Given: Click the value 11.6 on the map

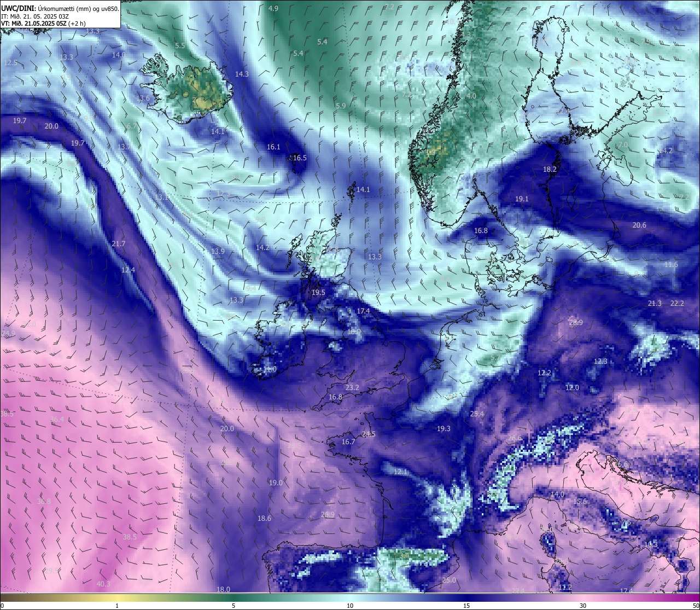Looking at the screenshot, I should [x=671, y=264].
